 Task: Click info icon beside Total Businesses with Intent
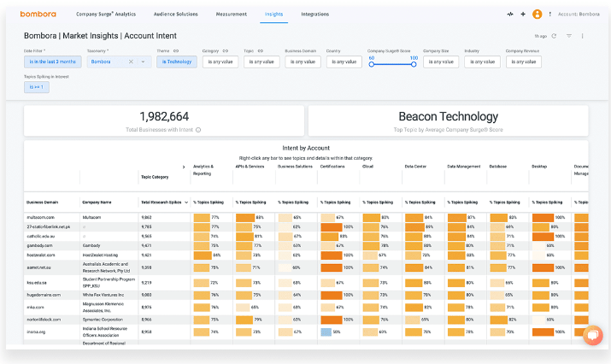pyautogui.click(x=198, y=130)
